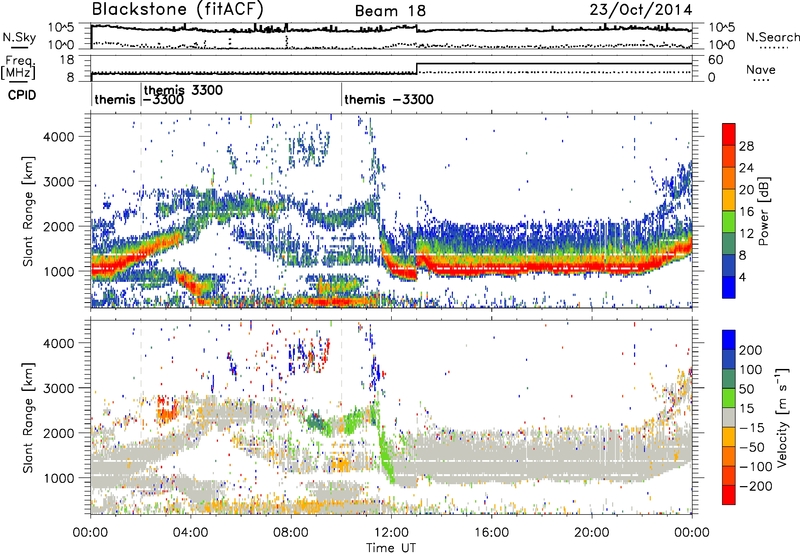800x554 pixels.
Task: Click the 'CPID' row label
Action: coord(22,95)
